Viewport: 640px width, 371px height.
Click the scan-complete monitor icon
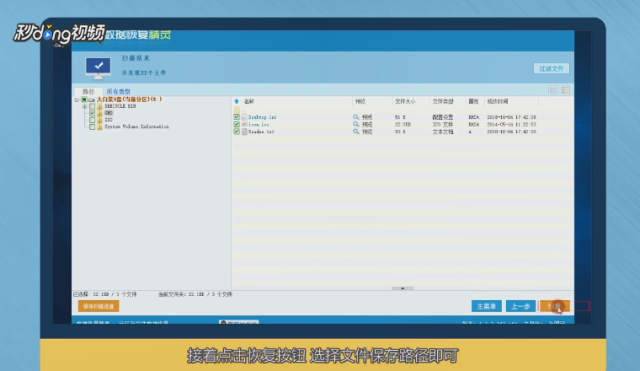tap(98, 68)
